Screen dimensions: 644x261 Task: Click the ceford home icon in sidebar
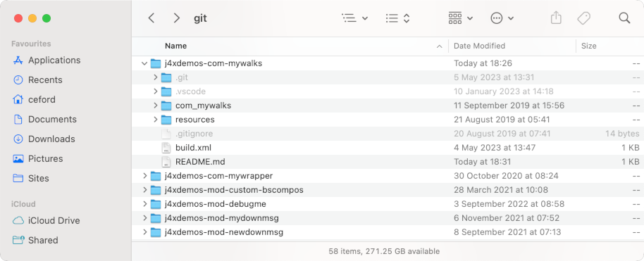18,100
